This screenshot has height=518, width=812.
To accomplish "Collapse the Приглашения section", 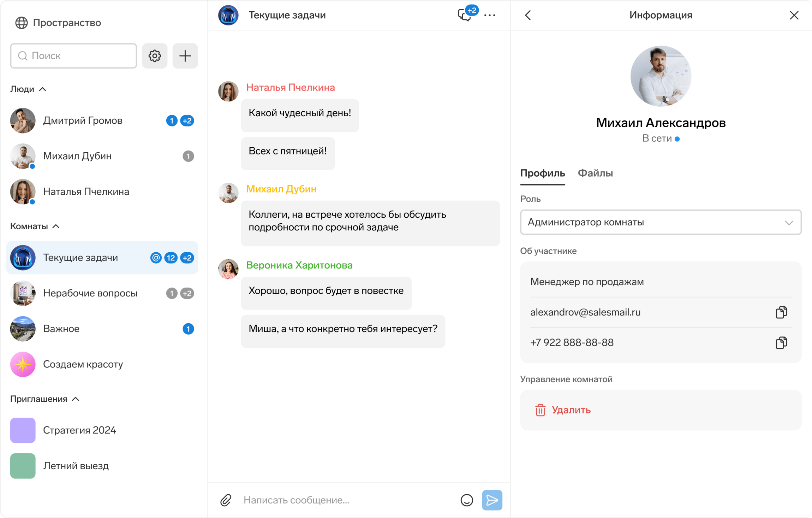I will coord(76,399).
